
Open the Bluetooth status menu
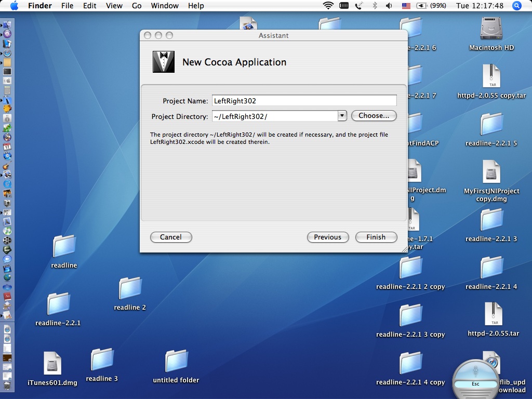coord(375,5)
